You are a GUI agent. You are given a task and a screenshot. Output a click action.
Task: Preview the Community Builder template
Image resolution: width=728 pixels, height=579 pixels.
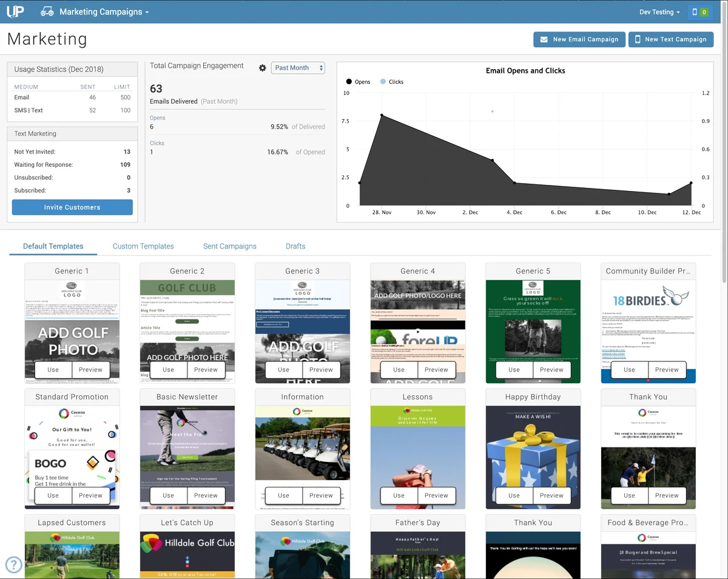pos(667,370)
